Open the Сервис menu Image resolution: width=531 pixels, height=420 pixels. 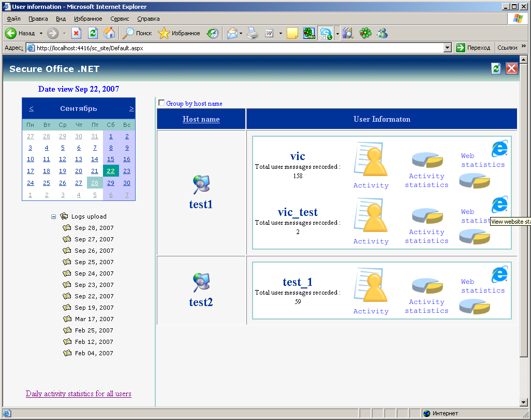120,19
